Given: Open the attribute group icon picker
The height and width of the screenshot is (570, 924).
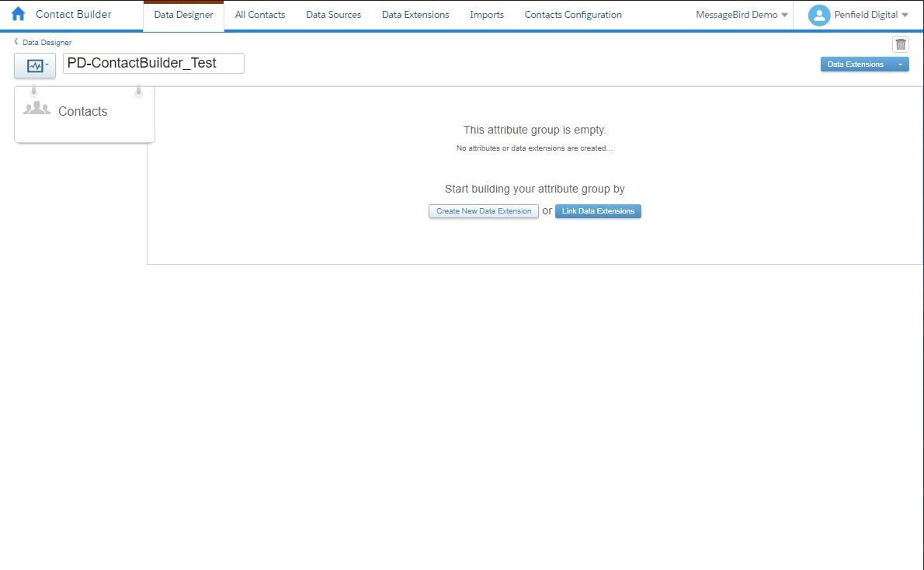Looking at the screenshot, I should point(35,66).
